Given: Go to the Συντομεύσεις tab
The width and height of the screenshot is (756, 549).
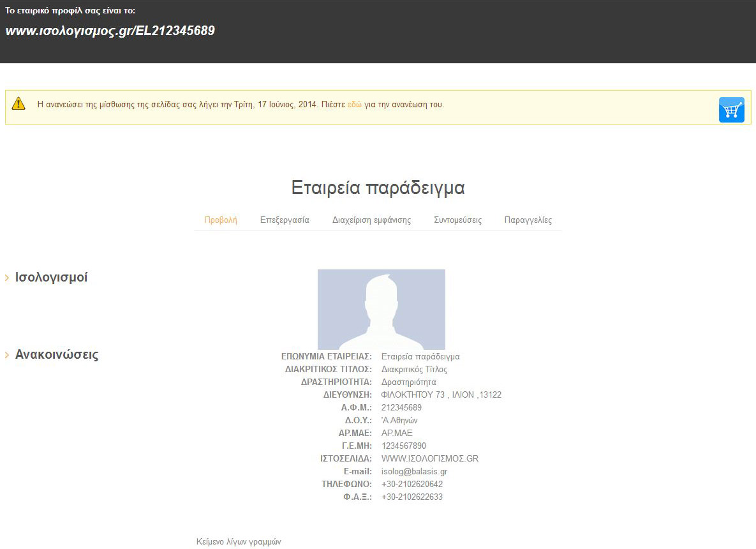Looking at the screenshot, I should [457, 220].
